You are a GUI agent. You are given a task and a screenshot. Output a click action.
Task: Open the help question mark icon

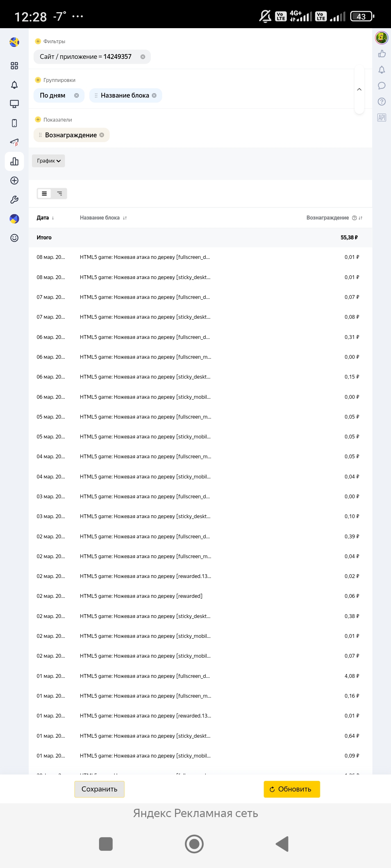(x=382, y=102)
